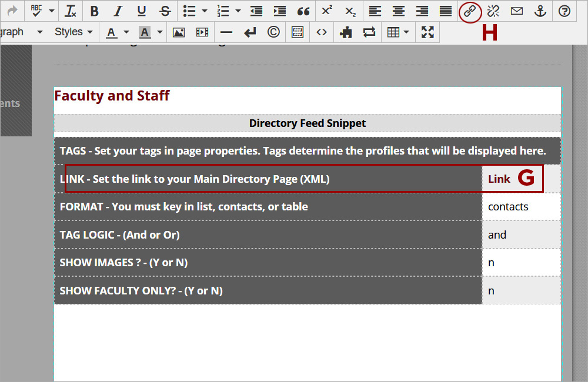
Task: Insert an image into the editor
Action: [x=179, y=32]
